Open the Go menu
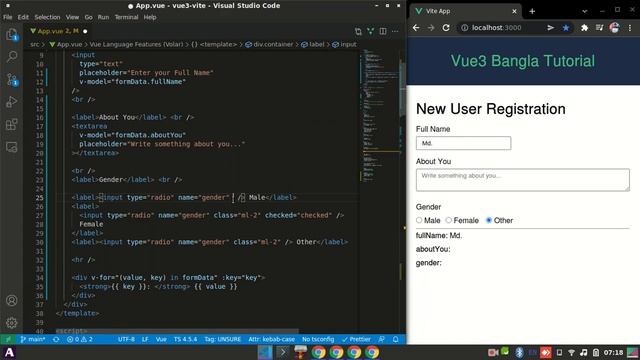 [89, 17]
